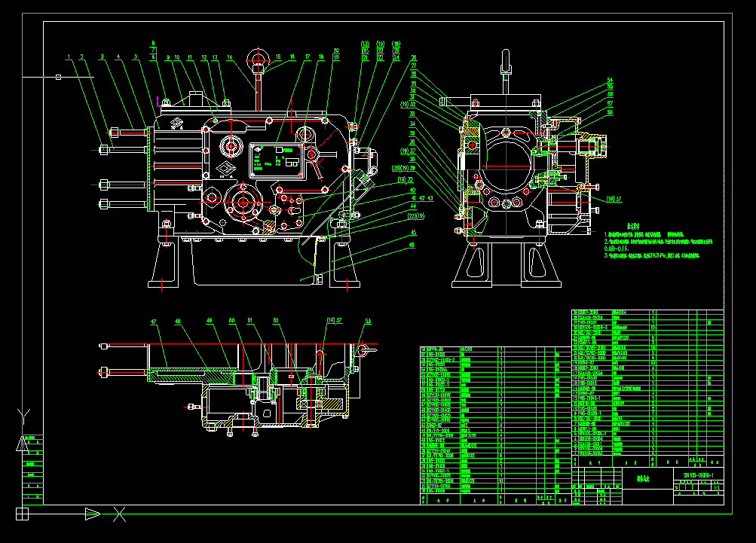Select part callout number 27
Viewport: 756px width, 543px height.
point(414,66)
